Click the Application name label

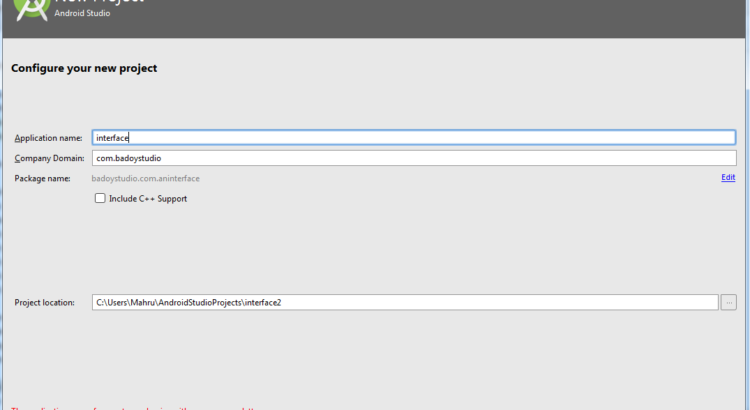point(48,138)
